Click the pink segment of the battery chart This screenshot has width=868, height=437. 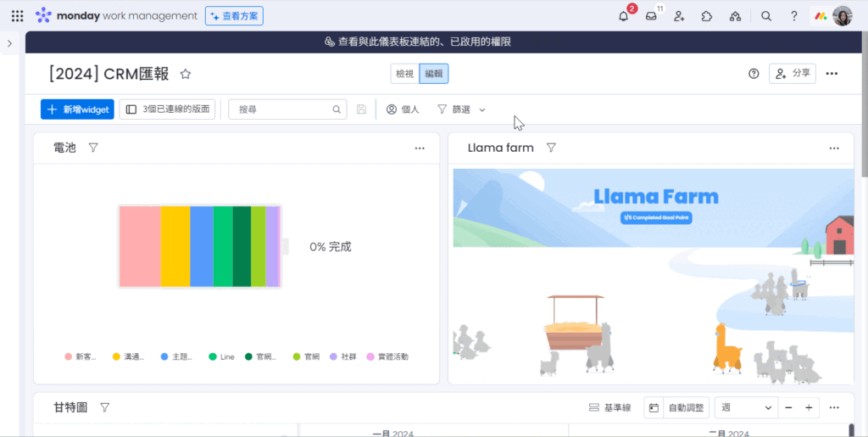coord(140,246)
